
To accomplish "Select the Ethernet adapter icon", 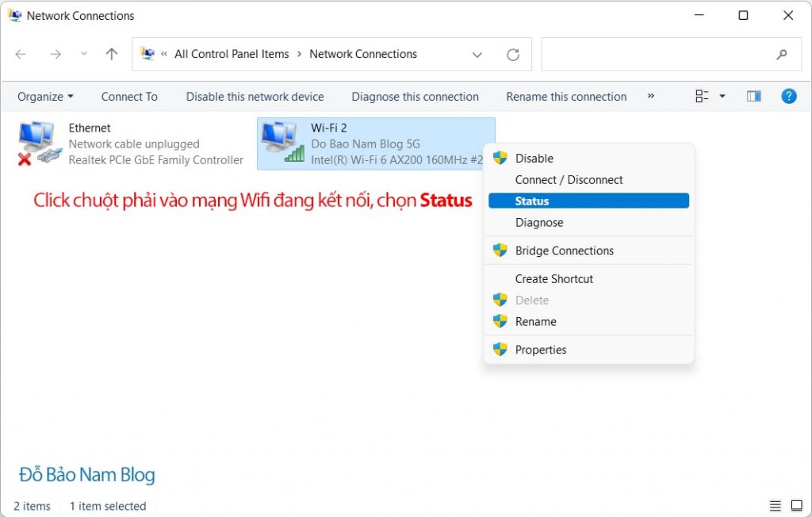I will 40,143.
